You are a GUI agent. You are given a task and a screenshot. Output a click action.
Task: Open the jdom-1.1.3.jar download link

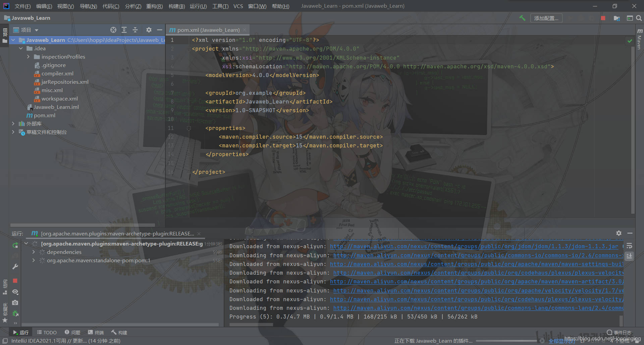point(474,246)
